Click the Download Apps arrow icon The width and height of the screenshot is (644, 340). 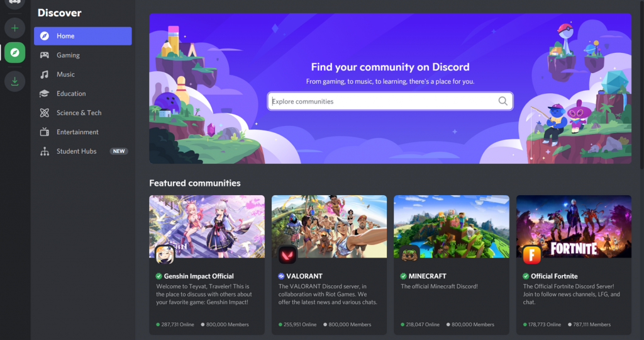[x=15, y=81]
